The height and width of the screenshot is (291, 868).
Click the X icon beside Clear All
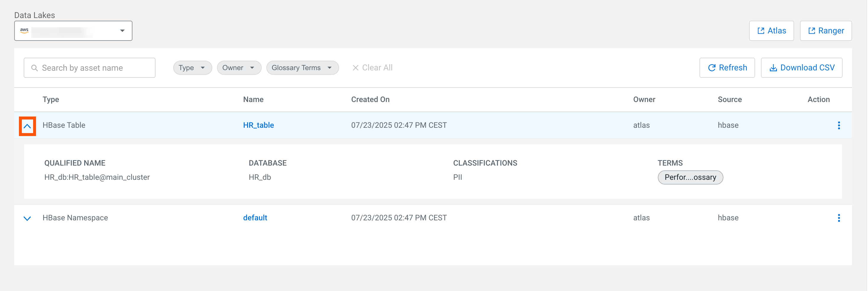(x=355, y=68)
